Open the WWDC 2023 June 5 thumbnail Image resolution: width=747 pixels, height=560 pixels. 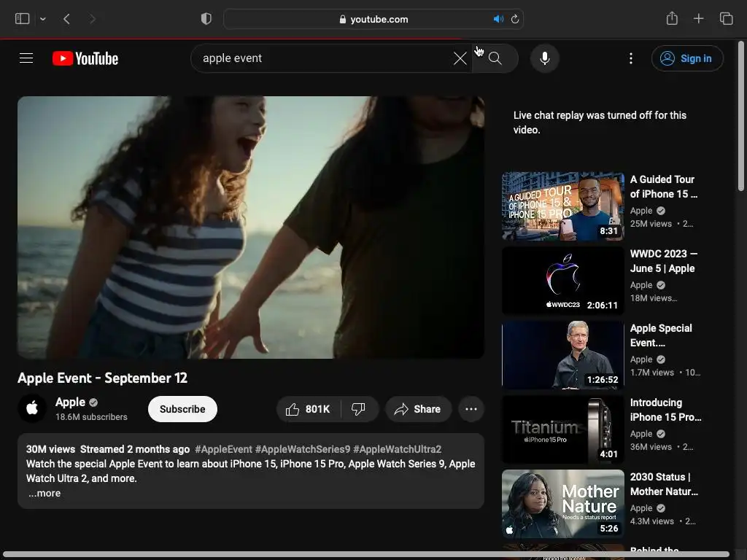[563, 281]
